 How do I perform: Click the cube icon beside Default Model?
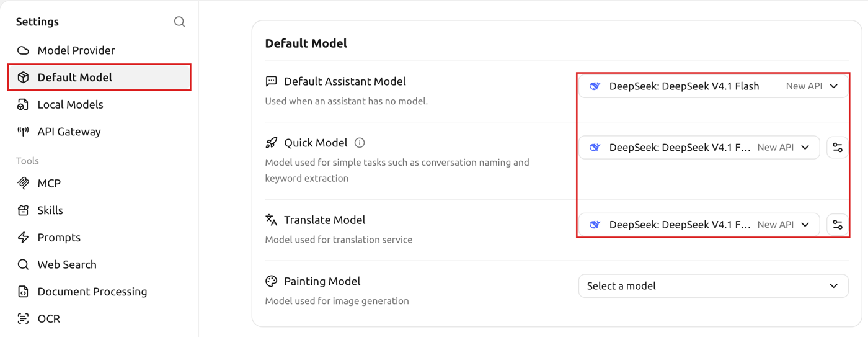23,78
